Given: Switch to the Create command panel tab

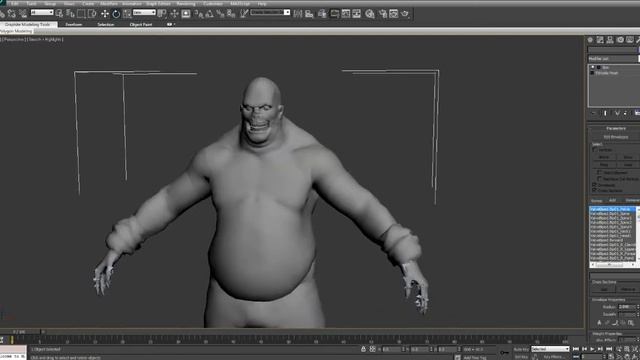Looking at the screenshot, I should (x=590, y=40).
